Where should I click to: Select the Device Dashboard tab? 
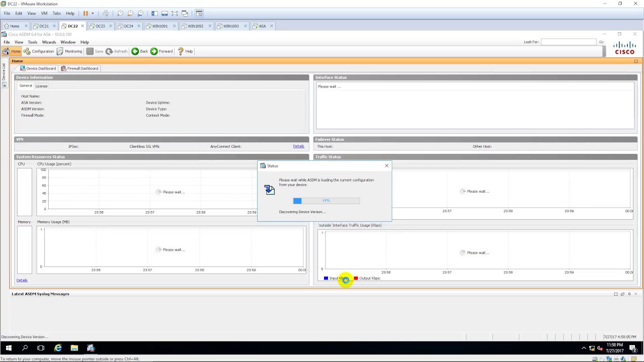coord(38,68)
